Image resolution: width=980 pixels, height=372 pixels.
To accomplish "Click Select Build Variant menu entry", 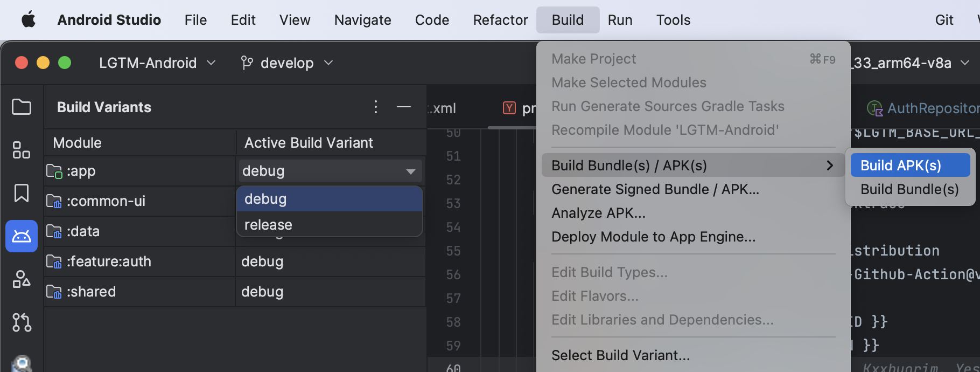I will point(620,355).
